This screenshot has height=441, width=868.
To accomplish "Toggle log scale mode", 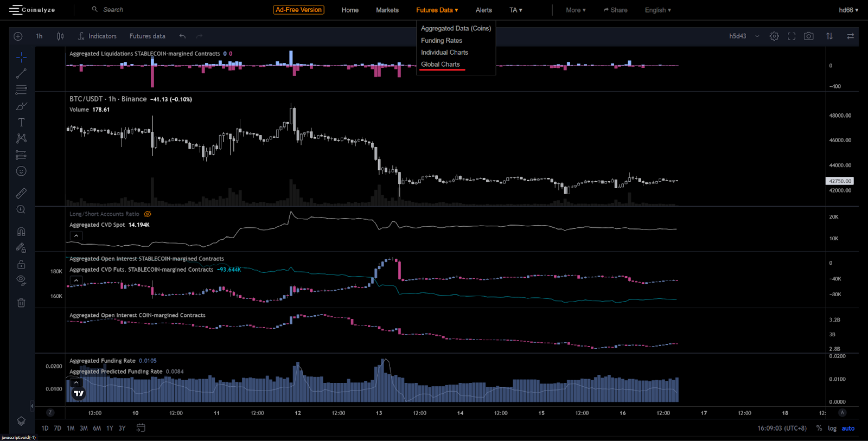I will point(832,429).
